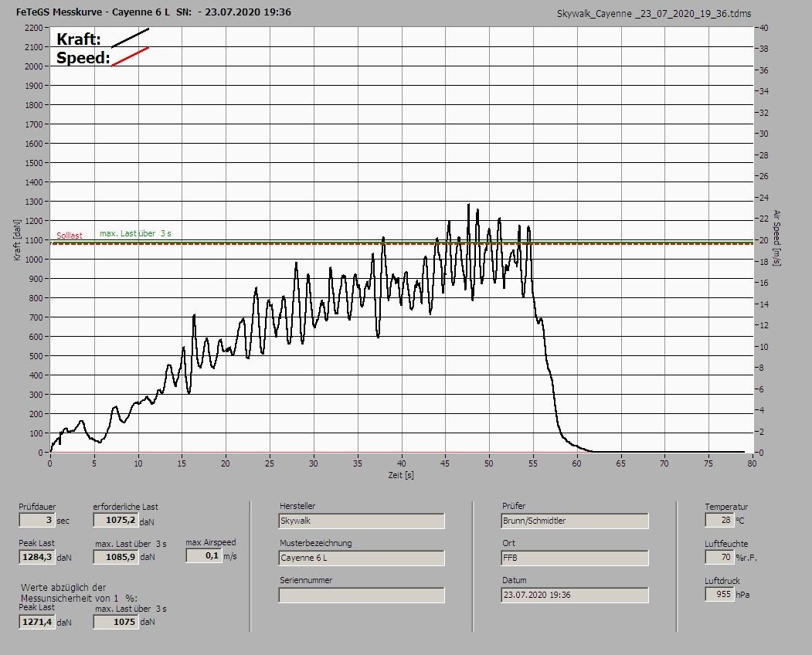Click the max Airspeed label

click(211, 543)
